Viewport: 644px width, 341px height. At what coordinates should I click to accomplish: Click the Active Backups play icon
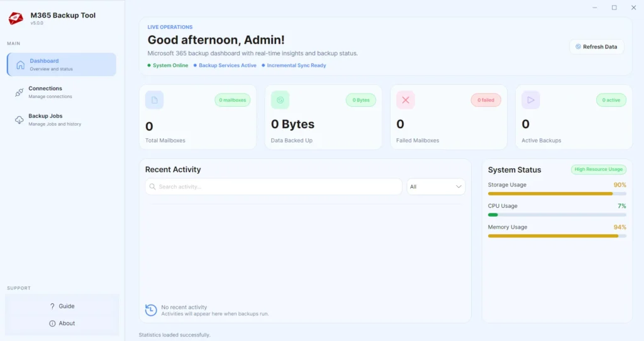pos(531,100)
